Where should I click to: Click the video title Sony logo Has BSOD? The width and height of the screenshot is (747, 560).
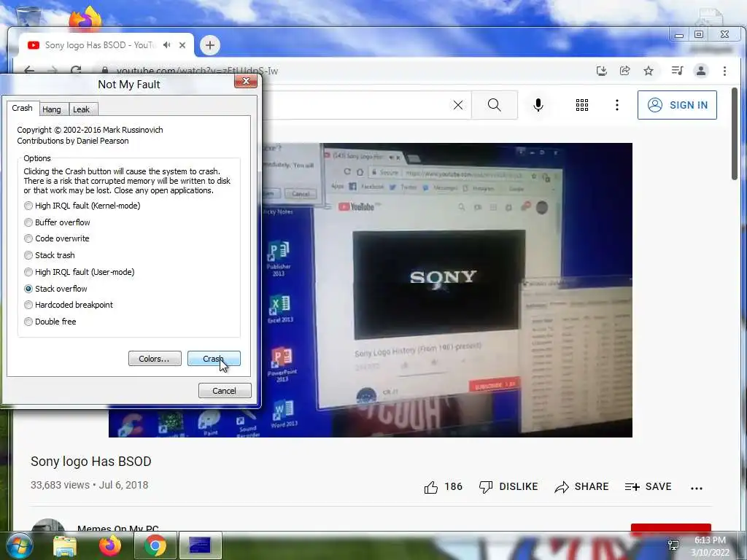point(91,462)
